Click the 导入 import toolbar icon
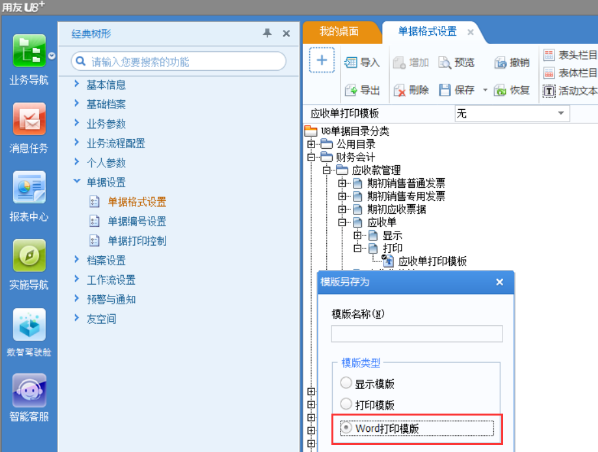598x452 pixels. 350,62
